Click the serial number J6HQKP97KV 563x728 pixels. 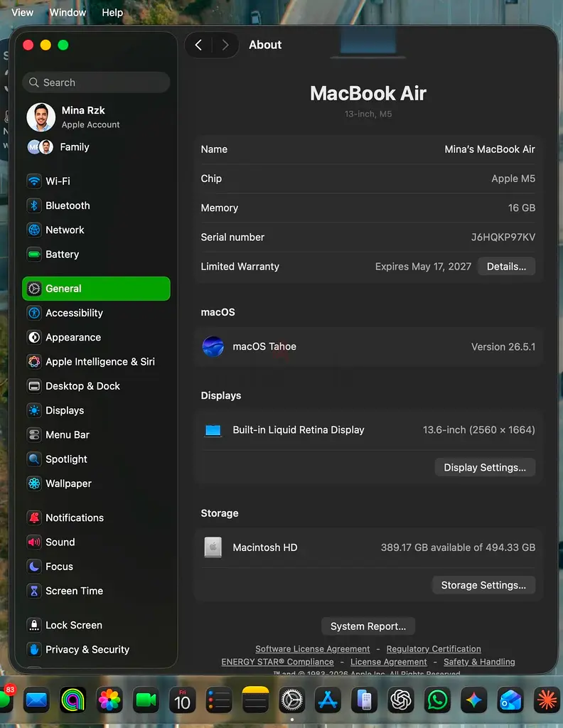[x=503, y=237]
